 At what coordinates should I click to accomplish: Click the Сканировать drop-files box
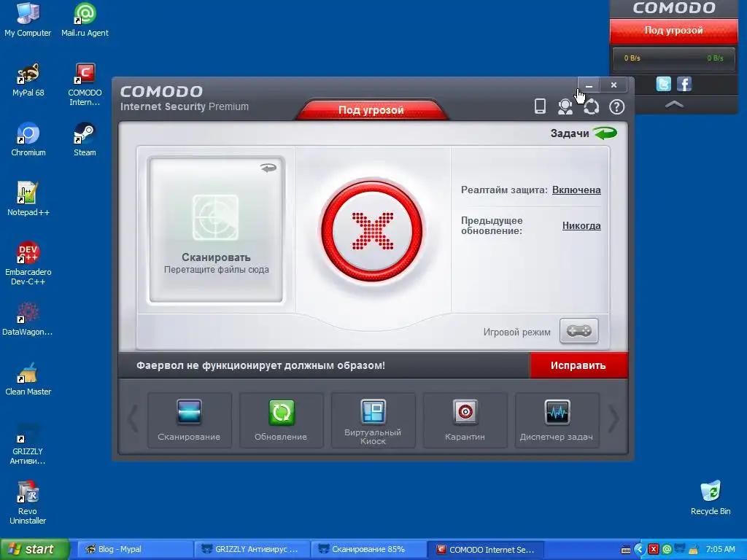(216, 230)
